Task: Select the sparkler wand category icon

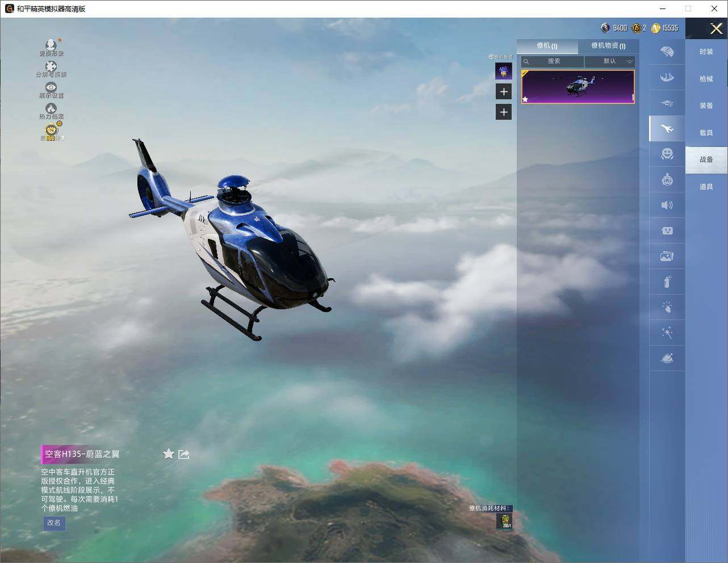Action: pyautogui.click(x=667, y=333)
